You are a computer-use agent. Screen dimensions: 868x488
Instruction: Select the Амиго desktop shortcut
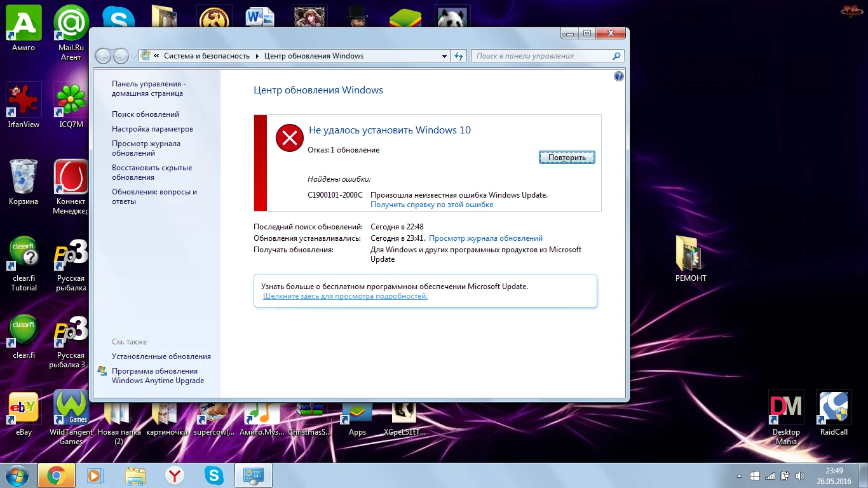(24, 29)
